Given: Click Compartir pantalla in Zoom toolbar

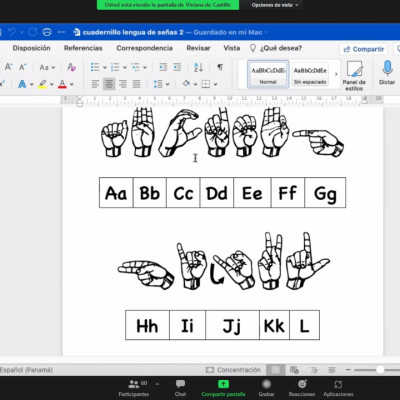Looking at the screenshot, I should [223, 388].
